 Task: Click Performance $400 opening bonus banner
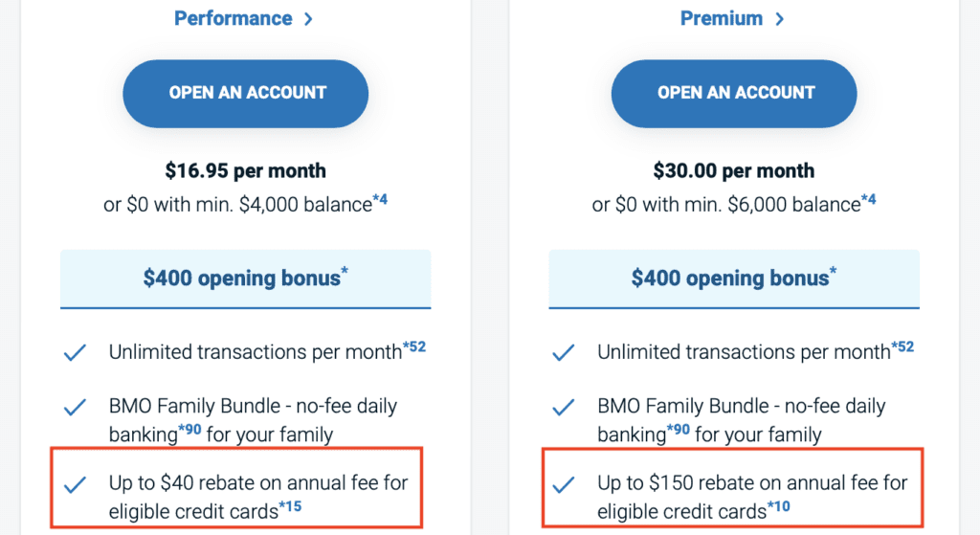click(x=246, y=279)
